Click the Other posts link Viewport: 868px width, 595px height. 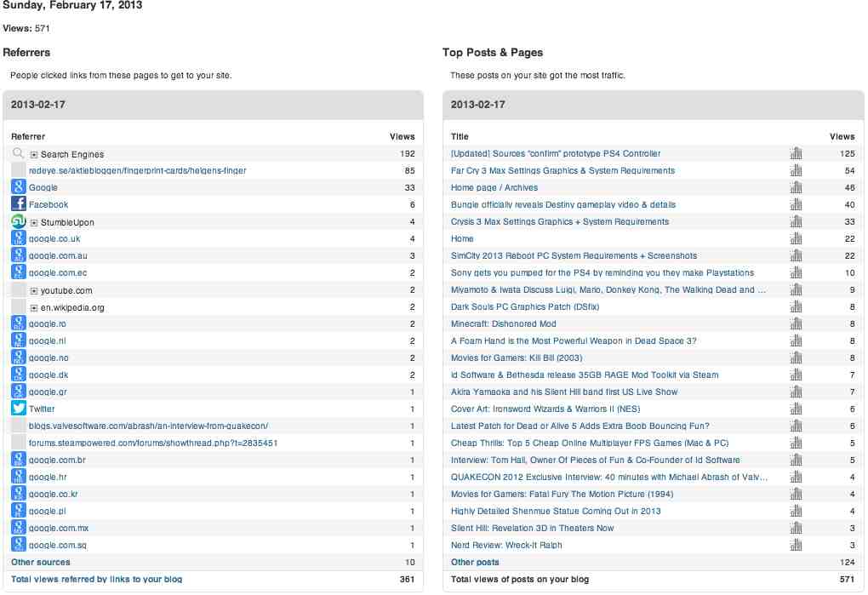[475, 562]
